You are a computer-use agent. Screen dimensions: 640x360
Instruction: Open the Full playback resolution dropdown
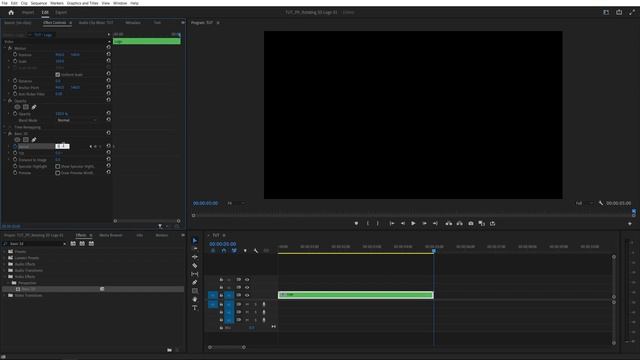584,203
